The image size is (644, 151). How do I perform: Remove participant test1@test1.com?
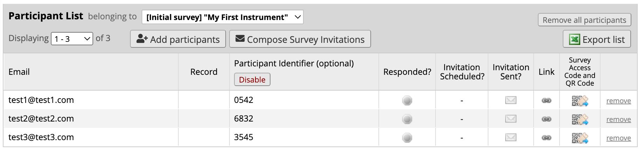(618, 101)
